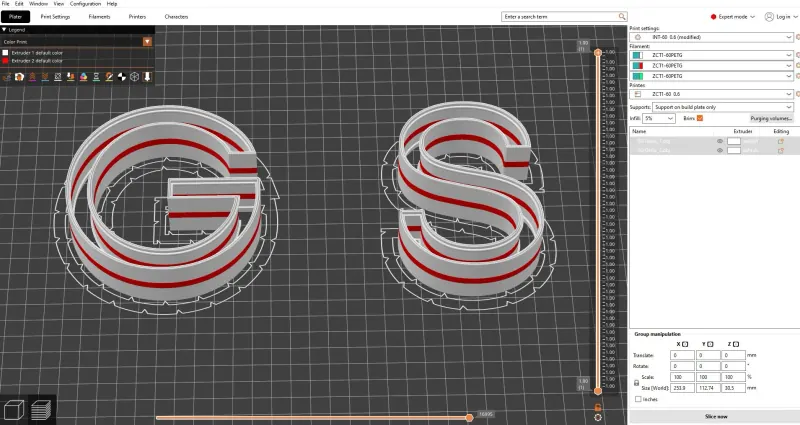Enable the Inches checkbox

(x=638, y=399)
